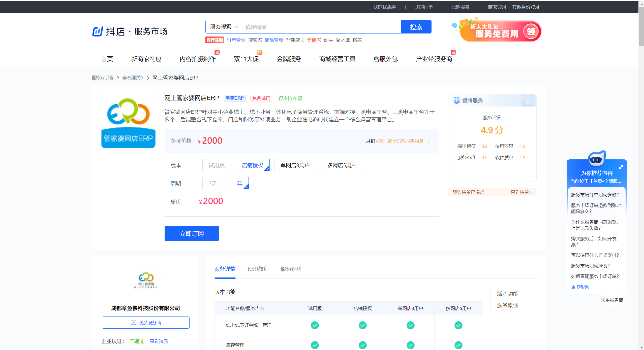Select the 多网店5用户 version option
Viewport: 644px width, 350px height.
[342, 165]
